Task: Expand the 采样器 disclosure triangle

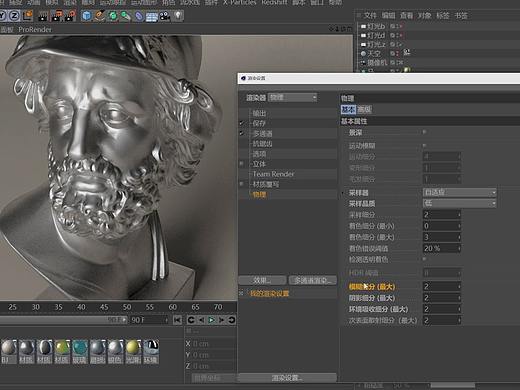Action: 343,193
